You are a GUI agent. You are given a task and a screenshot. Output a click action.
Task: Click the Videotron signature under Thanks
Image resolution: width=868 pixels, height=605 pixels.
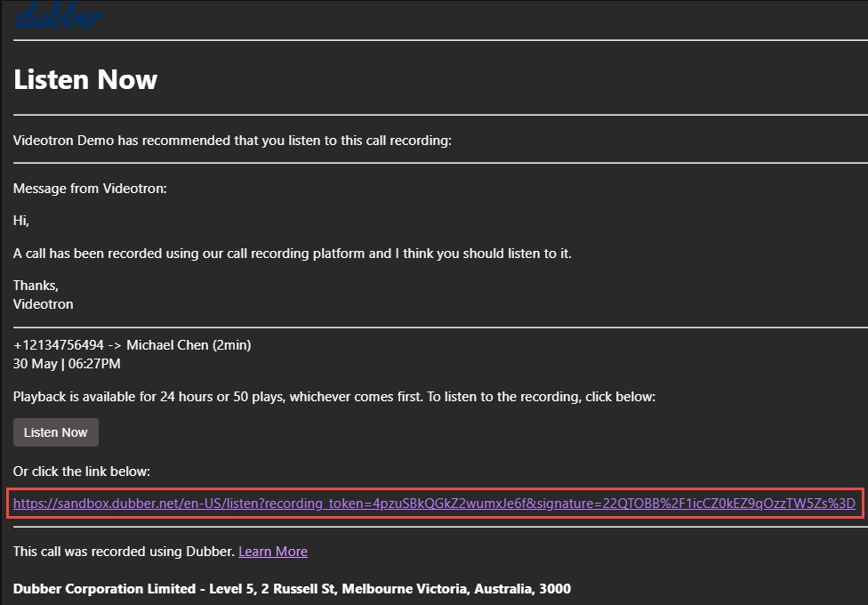coord(43,304)
